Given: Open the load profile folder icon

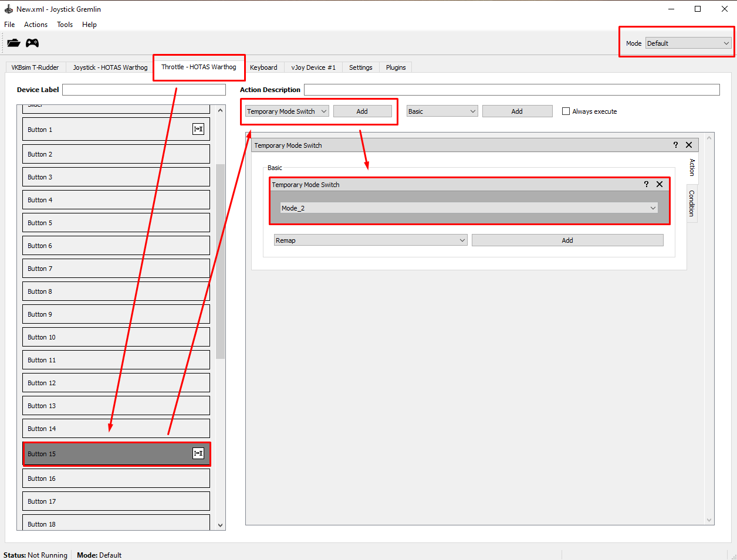Looking at the screenshot, I should pos(14,43).
